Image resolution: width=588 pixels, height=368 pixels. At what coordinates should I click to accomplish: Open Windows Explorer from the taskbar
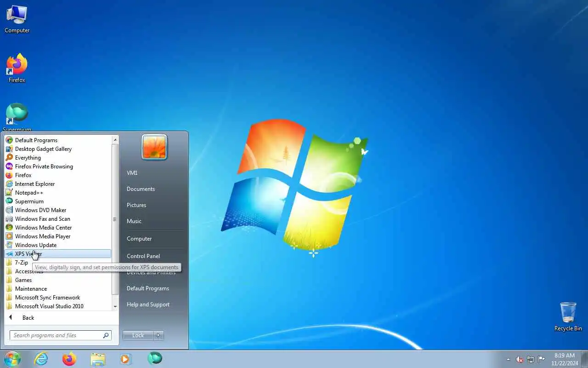98,359
